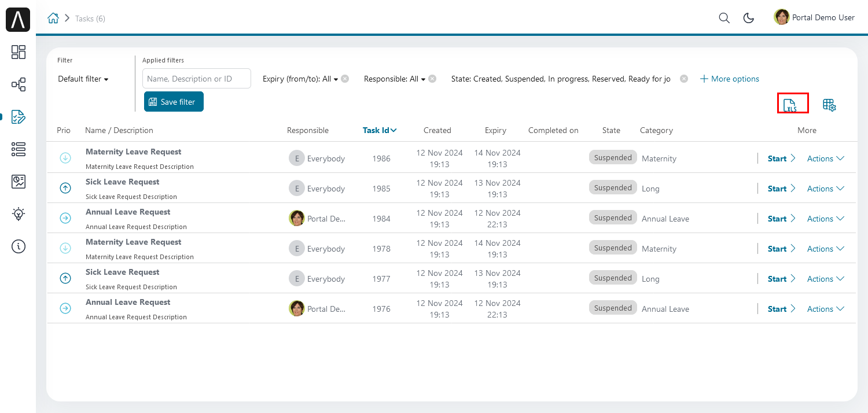Click Portal Demo avatar of task 1984
868x413 pixels.
click(x=296, y=218)
